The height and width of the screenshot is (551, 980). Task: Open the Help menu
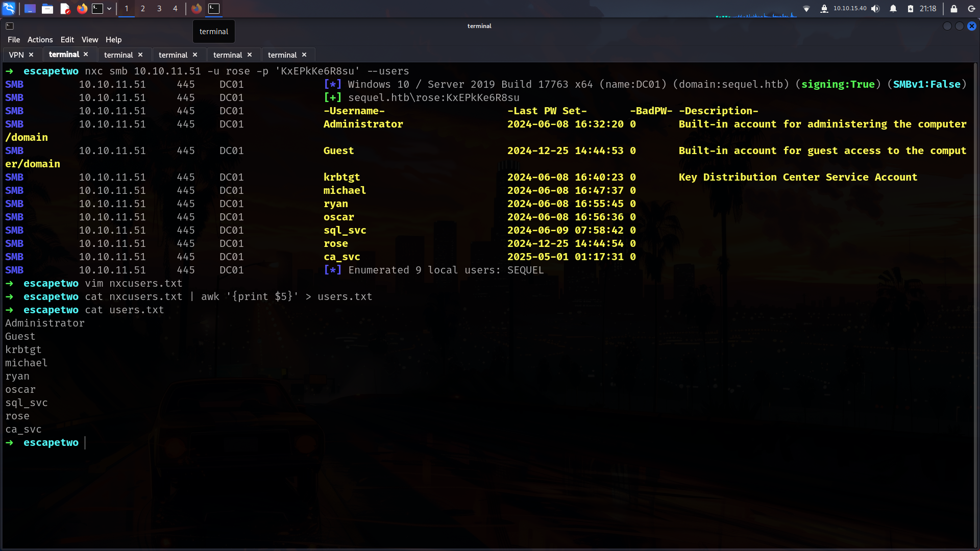click(113, 39)
